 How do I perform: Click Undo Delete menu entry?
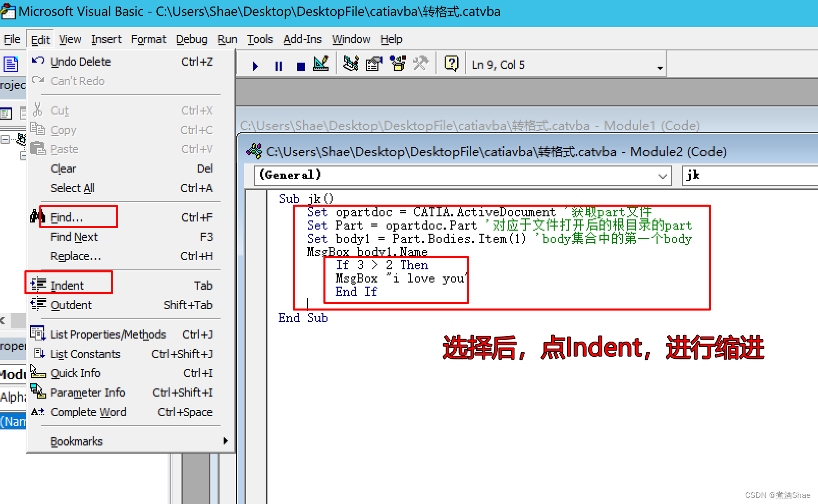pyautogui.click(x=80, y=62)
